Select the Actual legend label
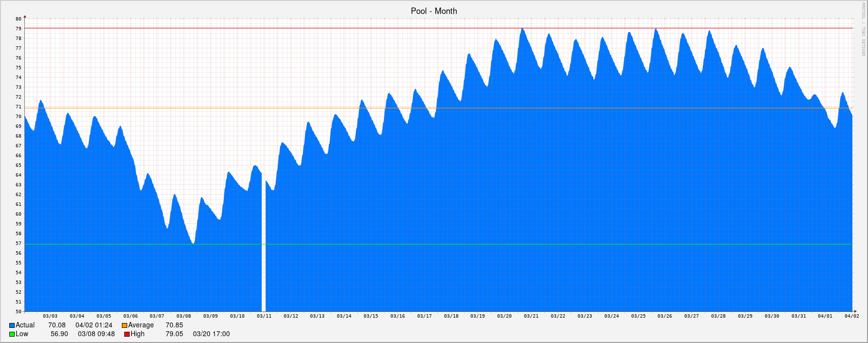868x343 pixels. [25, 325]
